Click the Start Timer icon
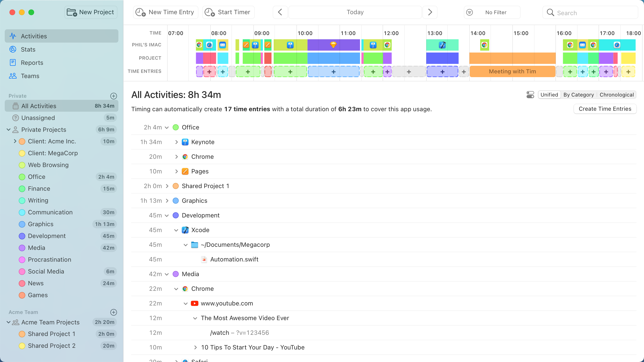644x362 pixels. [210, 12]
